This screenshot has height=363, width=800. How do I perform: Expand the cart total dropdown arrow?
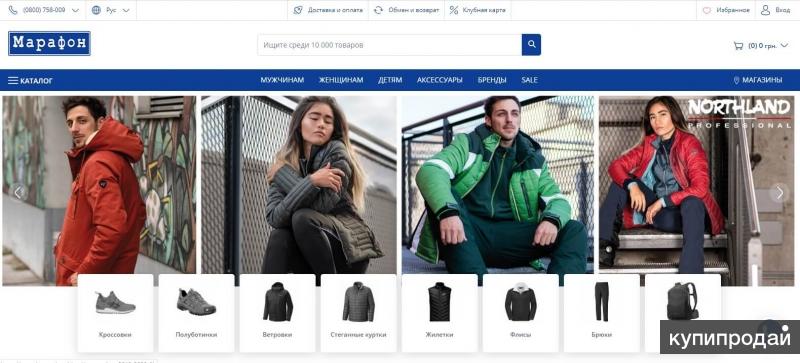coord(784,45)
